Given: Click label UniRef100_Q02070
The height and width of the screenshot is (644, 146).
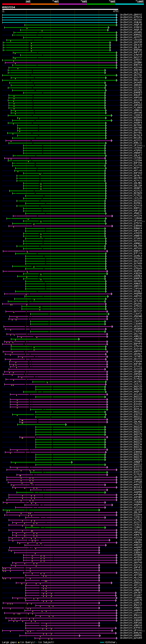Looking at the screenshot, I should (131, 77).
